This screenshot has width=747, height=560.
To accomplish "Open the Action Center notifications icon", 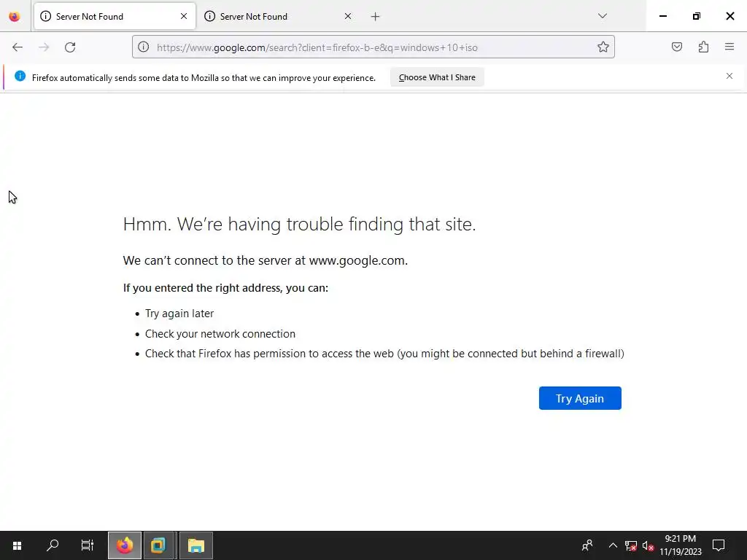I will coord(719,545).
